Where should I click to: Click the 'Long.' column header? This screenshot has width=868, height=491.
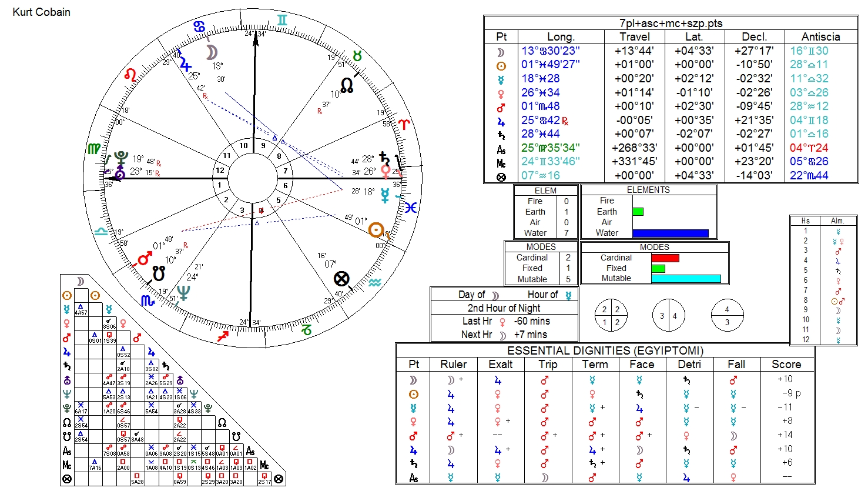coord(561,36)
